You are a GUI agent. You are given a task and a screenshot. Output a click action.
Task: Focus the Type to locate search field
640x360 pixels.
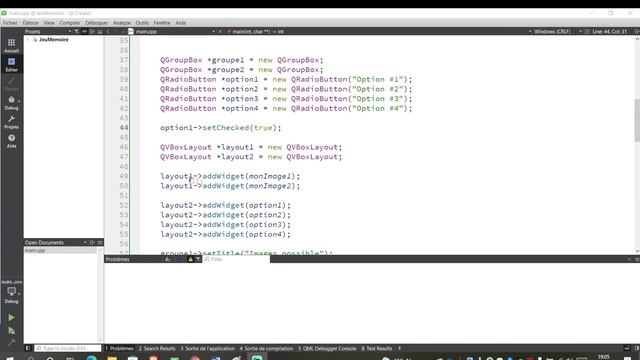pyautogui.click(x=68, y=348)
